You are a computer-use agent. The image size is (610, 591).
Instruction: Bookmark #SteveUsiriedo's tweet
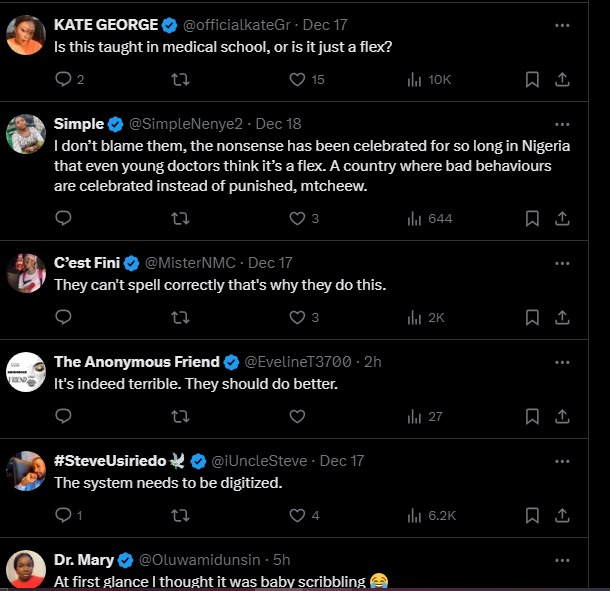coord(532,515)
